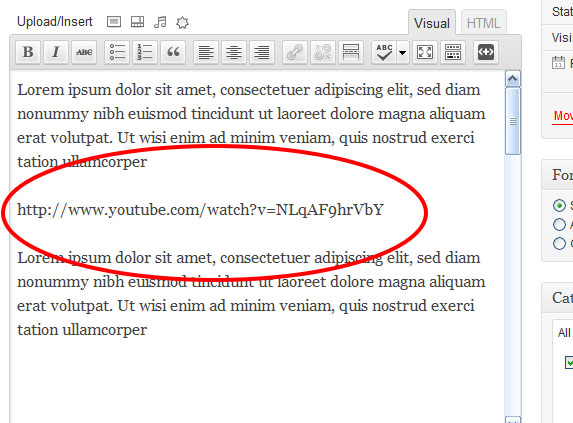This screenshot has height=423, width=573.
Task: Apply Italic formatting
Action: tap(56, 52)
